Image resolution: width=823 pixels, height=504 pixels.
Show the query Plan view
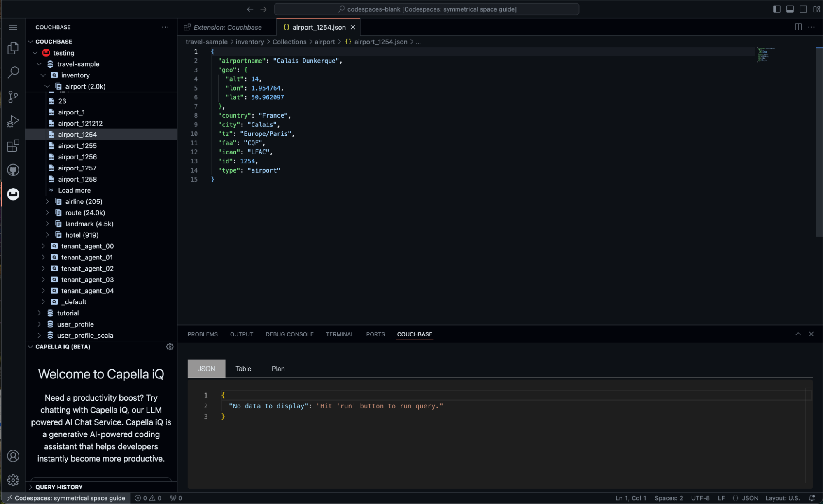(x=278, y=369)
